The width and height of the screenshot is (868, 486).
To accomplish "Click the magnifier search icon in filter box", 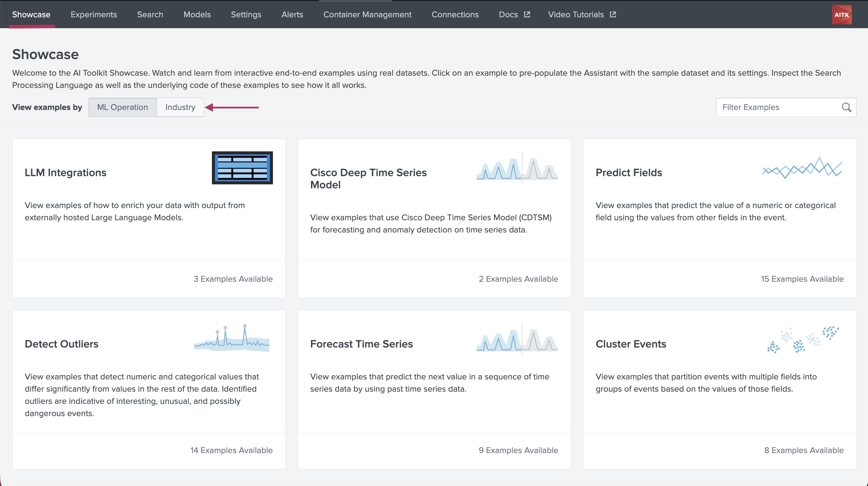I will coord(847,107).
